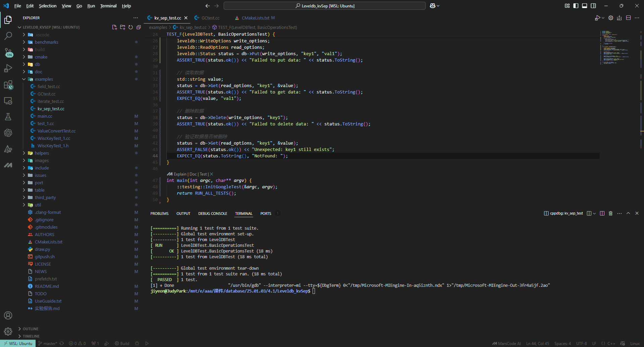Switch to the PROBLEMS panel tab
This screenshot has width=644, height=347.
pos(159,214)
